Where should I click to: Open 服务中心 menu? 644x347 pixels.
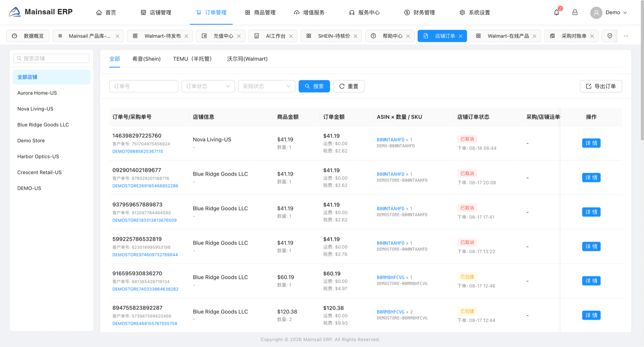coord(364,13)
